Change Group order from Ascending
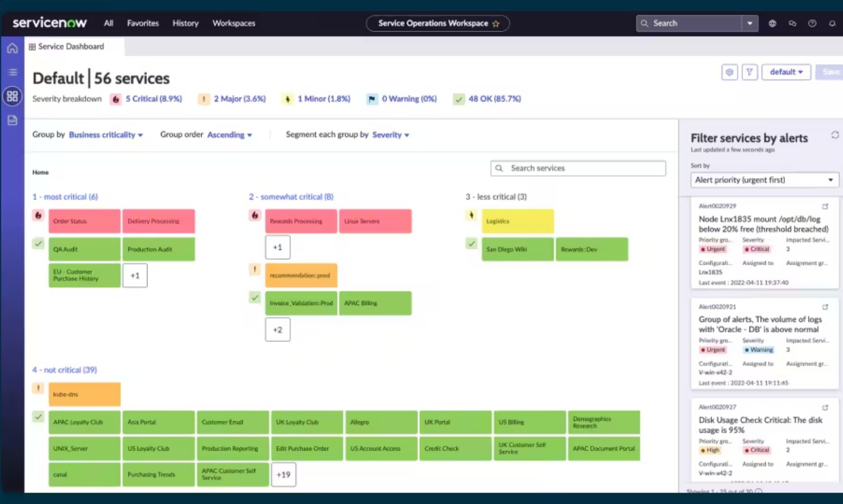This screenshot has width=843, height=504. tap(229, 134)
